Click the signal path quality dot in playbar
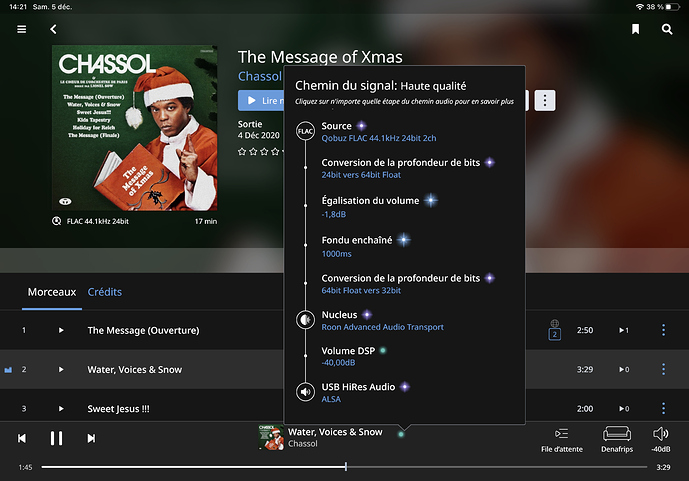The width and height of the screenshot is (689, 481). 401,434
